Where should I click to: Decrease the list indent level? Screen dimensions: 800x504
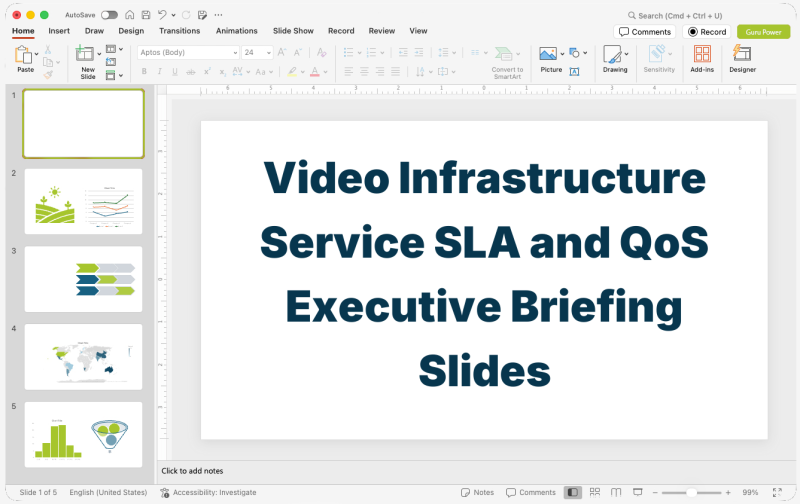403,52
